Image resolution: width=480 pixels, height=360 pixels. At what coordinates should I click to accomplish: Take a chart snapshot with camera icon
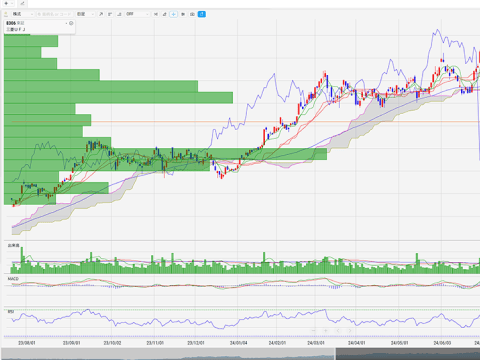[192, 14]
